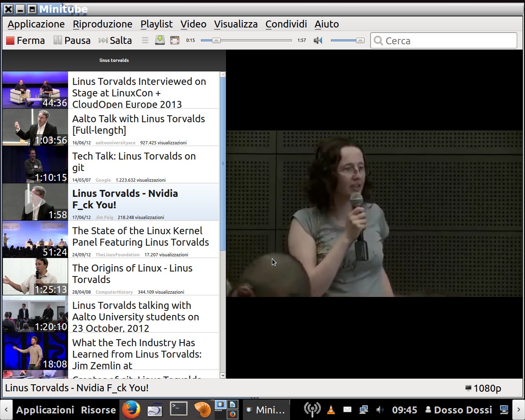The width and height of the screenshot is (525, 420).
Task: Open the Aiuto menu
Action: tap(327, 24)
